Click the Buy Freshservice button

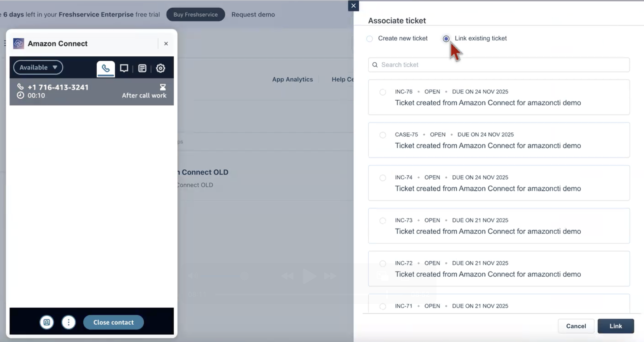[195, 15]
